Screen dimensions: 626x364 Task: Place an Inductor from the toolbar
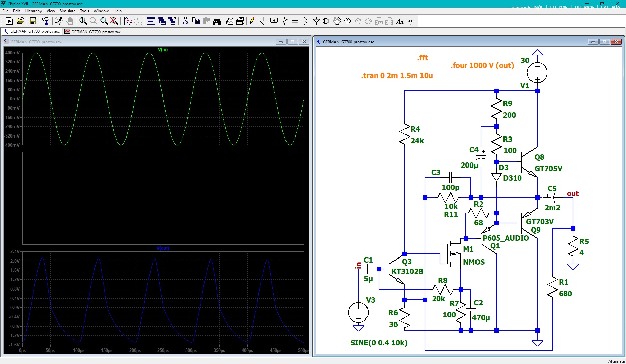(305, 21)
